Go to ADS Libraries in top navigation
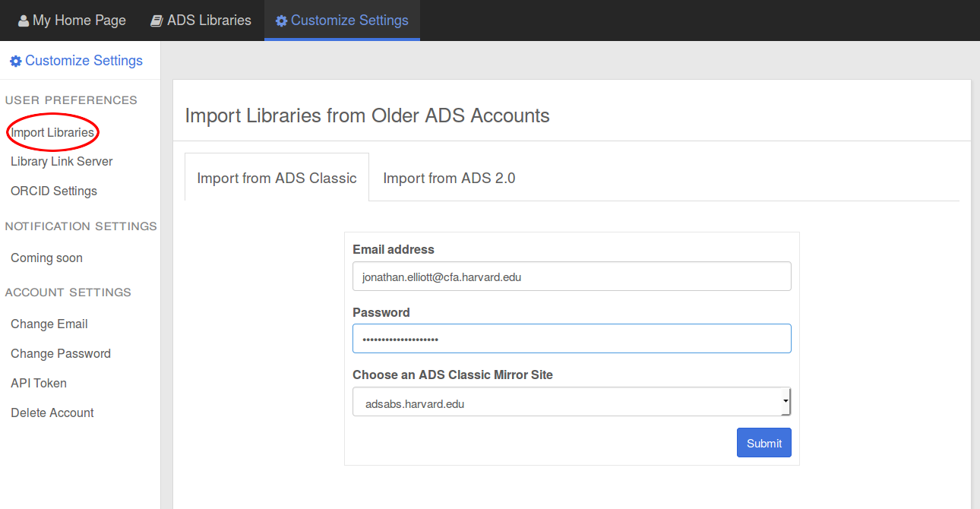Screen dimensions: 980x509 pyautogui.click(x=209, y=21)
